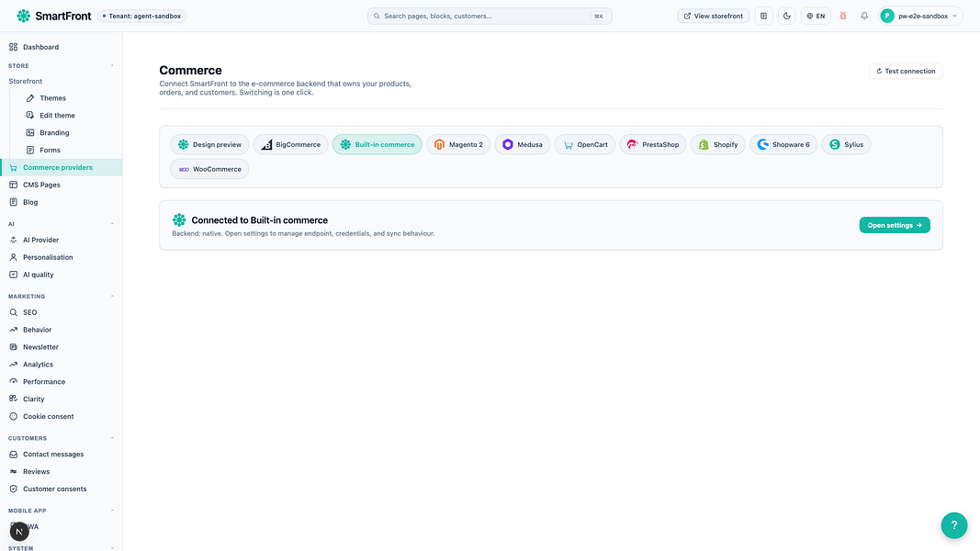Open Forms page
980x551 pixels.
point(50,150)
